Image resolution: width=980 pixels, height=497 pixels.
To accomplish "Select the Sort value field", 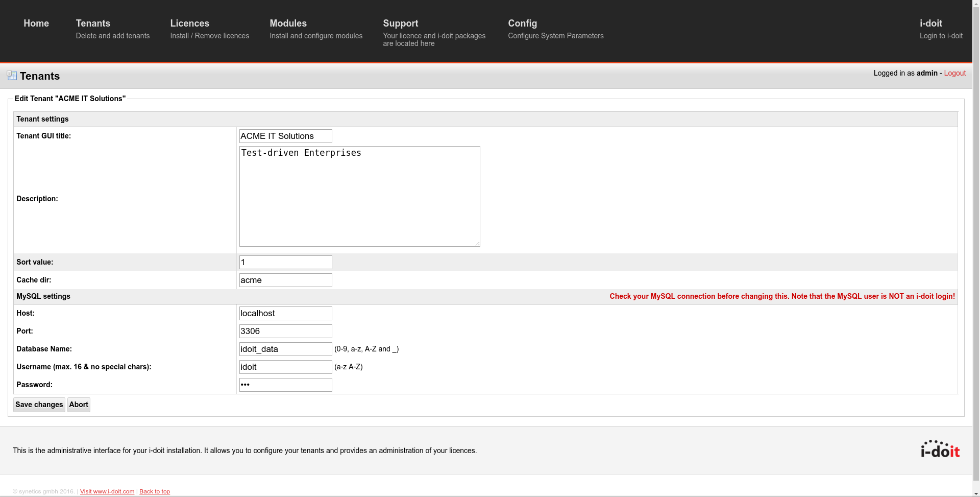I will [x=286, y=262].
